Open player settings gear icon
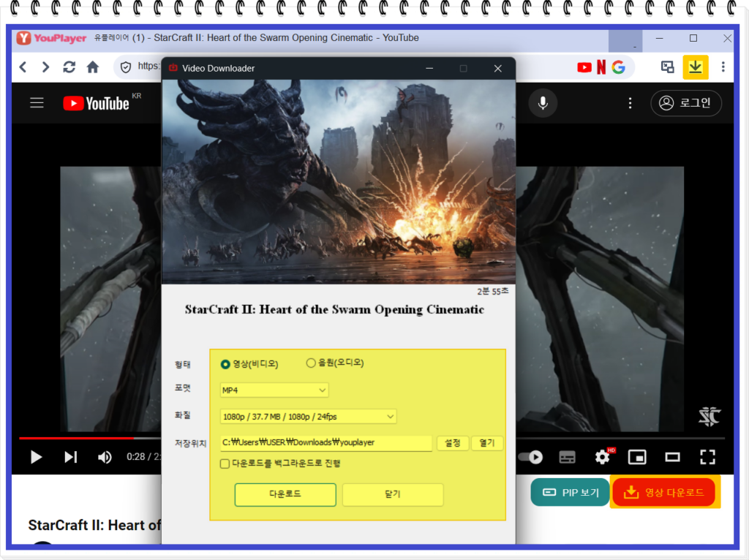 click(603, 458)
